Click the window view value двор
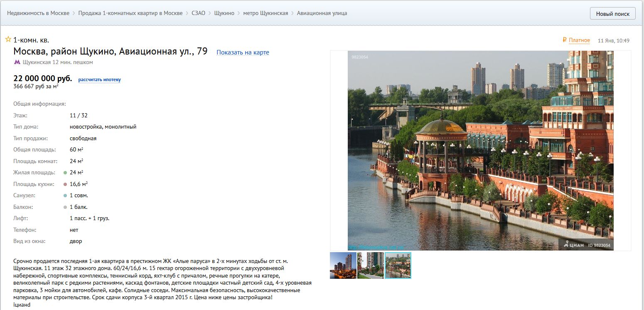Viewport: 644px width, 310px height. (x=76, y=241)
